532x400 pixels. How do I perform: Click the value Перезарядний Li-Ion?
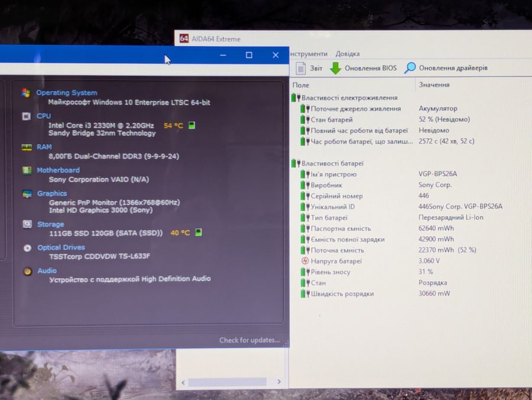451,217
